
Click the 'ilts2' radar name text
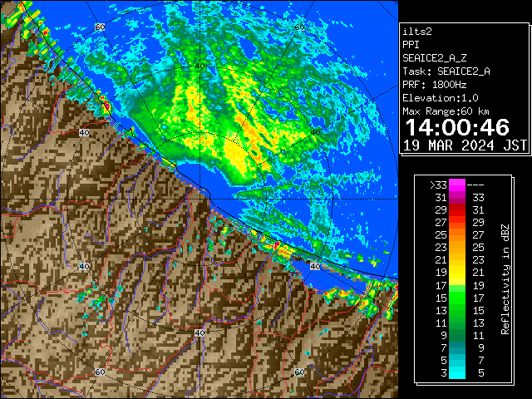[417, 32]
